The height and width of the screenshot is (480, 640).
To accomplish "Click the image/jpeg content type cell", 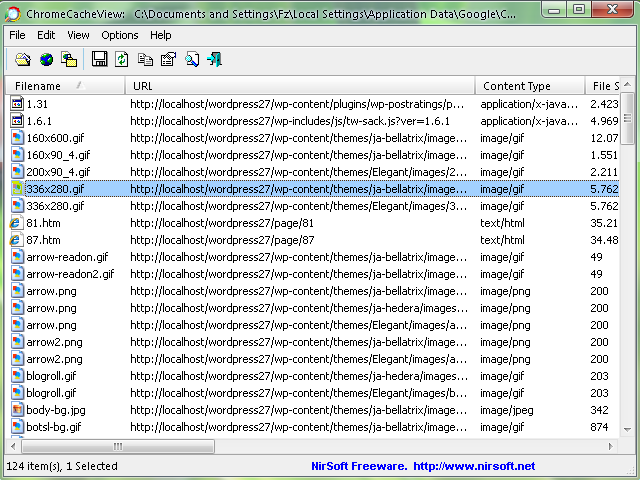I will pos(507,410).
